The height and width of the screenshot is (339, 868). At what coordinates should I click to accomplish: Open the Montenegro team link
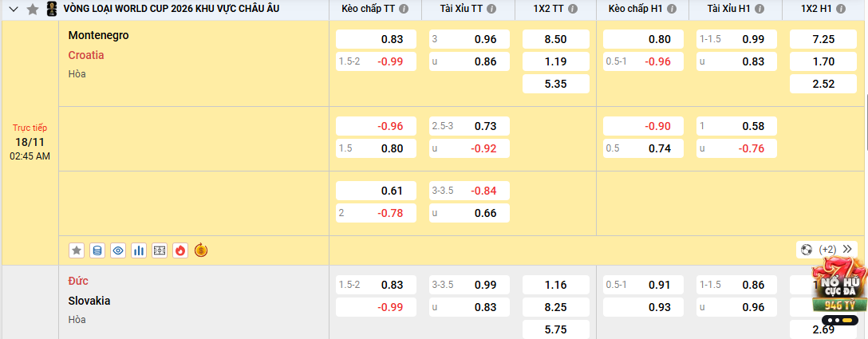tap(98, 35)
